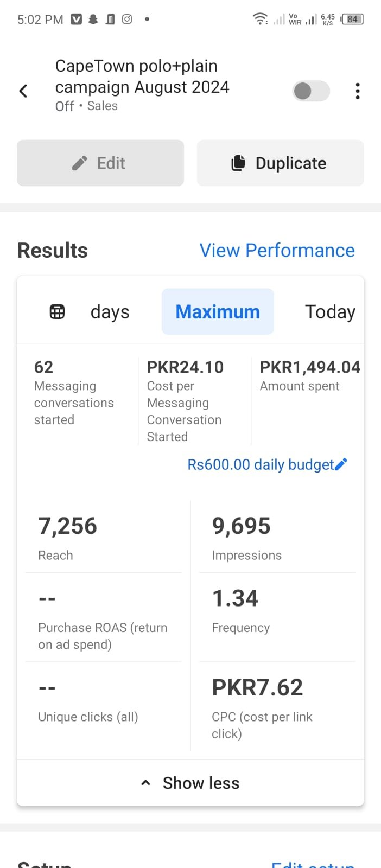
Task: Open the three-dot more options menu
Action: [x=357, y=91]
